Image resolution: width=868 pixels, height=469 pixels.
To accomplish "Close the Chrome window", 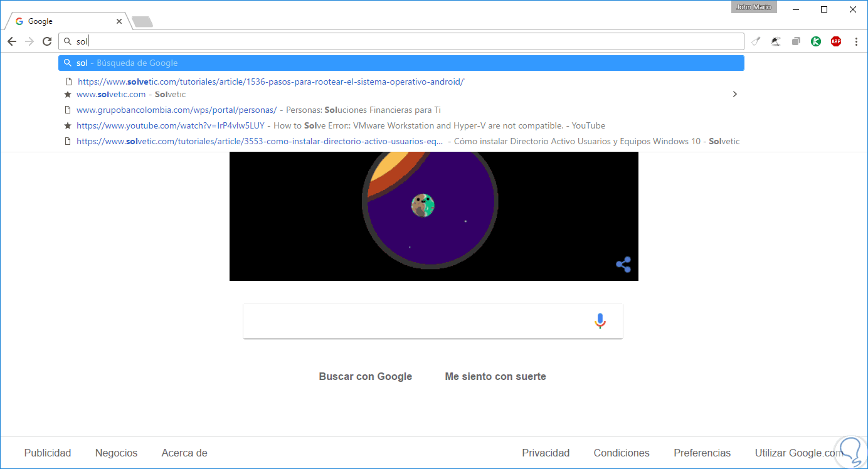I will coord(853,9).
